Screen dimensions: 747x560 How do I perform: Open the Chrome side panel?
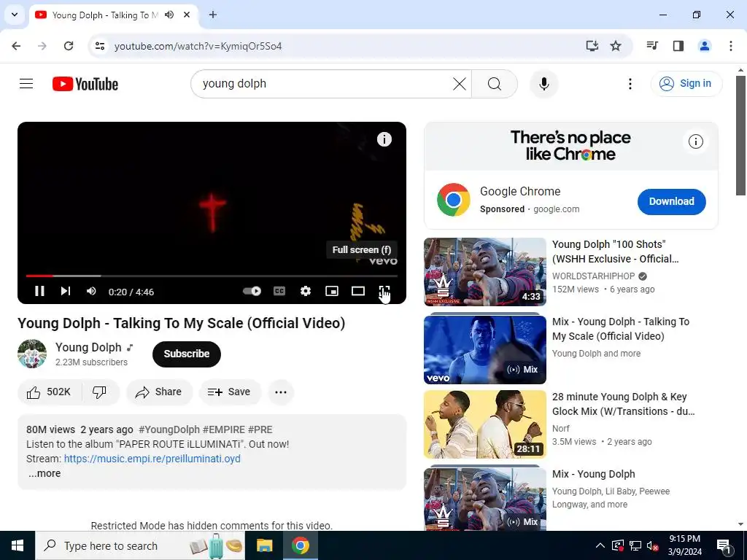(678, 46)
